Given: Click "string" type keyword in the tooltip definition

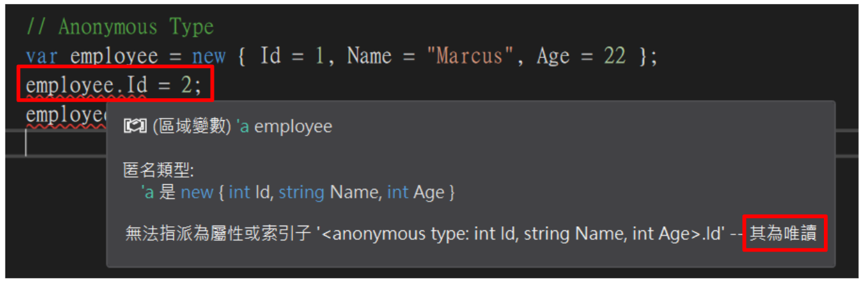Looking at the screenshot, I should 301,193.
